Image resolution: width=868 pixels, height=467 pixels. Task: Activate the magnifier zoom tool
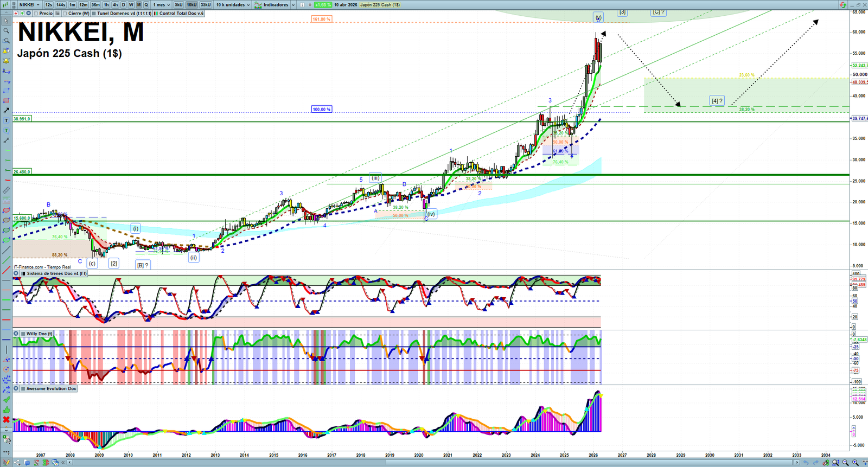6,31
